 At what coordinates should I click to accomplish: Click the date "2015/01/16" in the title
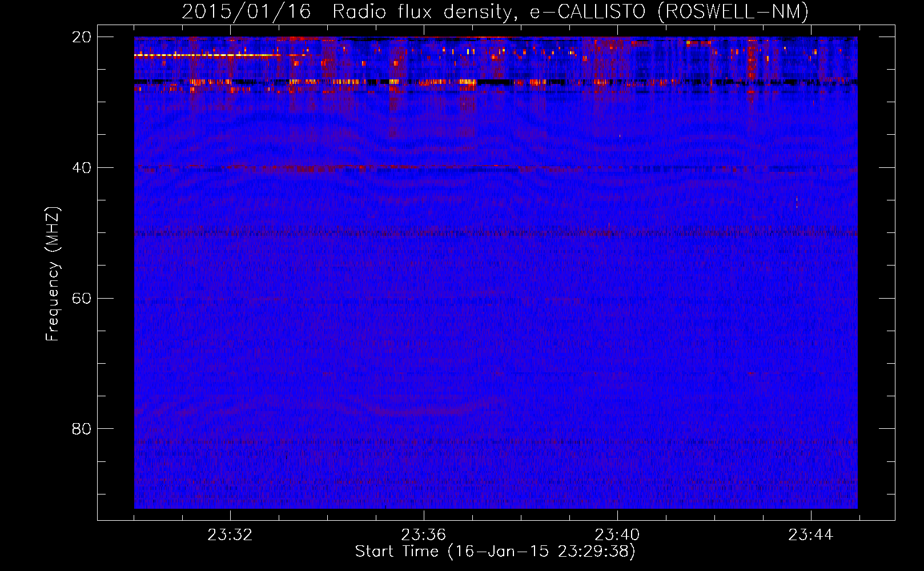click(x=246, y=11)
